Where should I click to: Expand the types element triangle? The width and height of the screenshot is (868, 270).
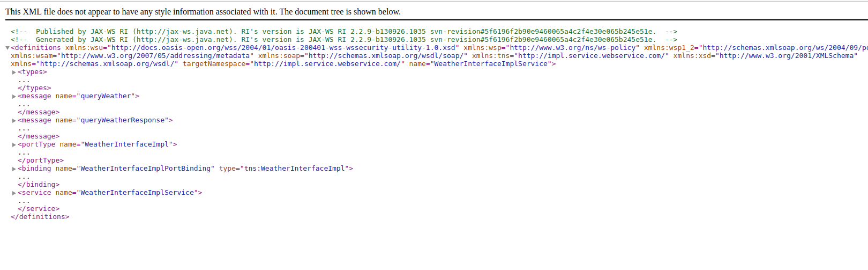(x=14, y=72)
